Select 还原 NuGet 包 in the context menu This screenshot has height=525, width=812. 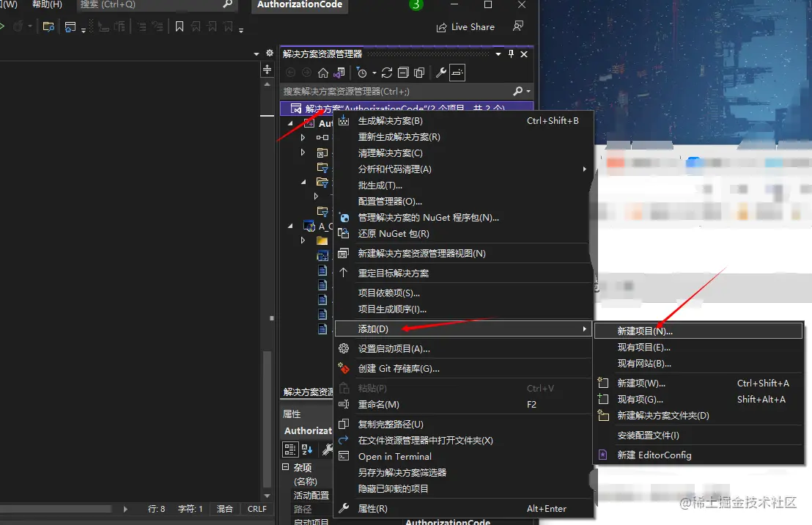[x=396, y=233]
